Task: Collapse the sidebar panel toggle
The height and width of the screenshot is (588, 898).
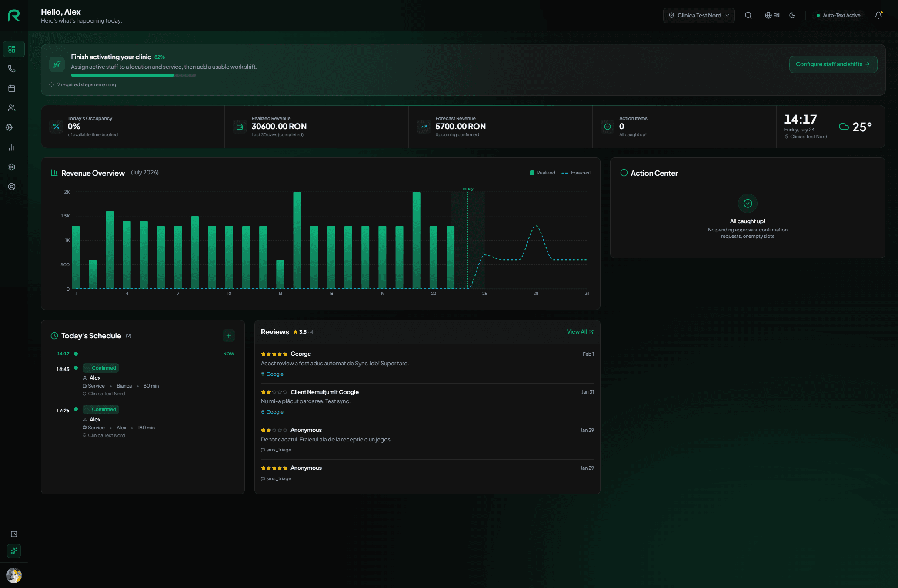Action: [14, 534]
